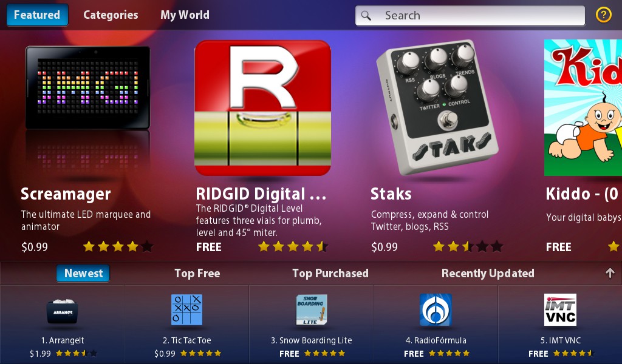Screen dimensions: 622x364
Task: Go to the My World tab
Action: pyautogui.click(x=185, y=15)
